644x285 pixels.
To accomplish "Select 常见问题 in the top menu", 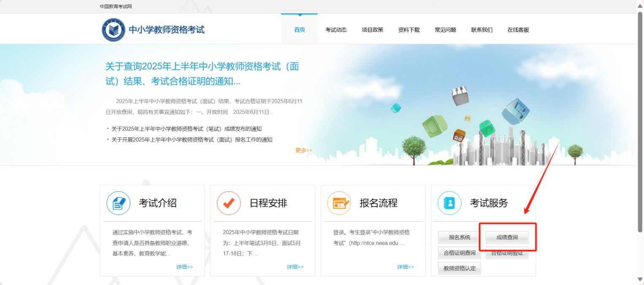I will coord(445,30).
